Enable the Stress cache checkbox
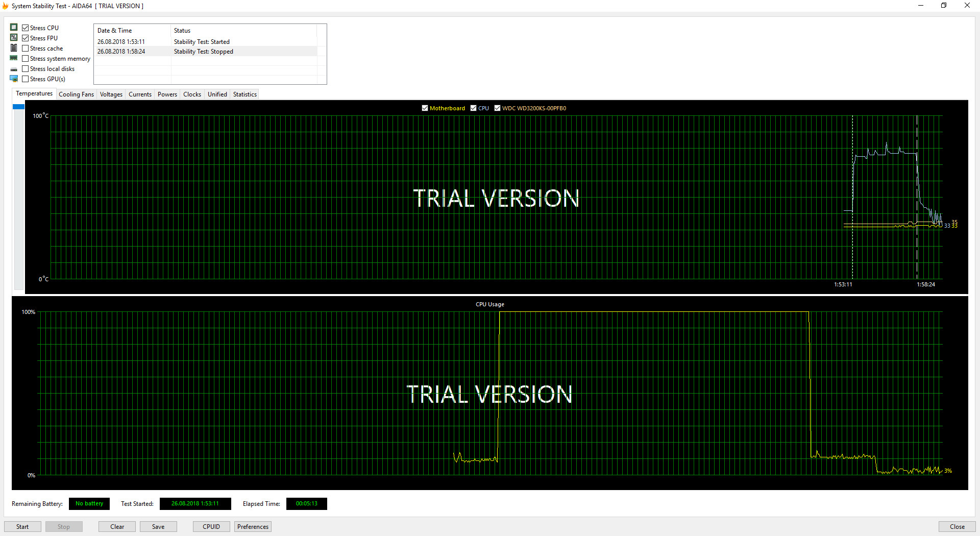The image size is (980, 536). pyautogui.click(x=25, y=48)
